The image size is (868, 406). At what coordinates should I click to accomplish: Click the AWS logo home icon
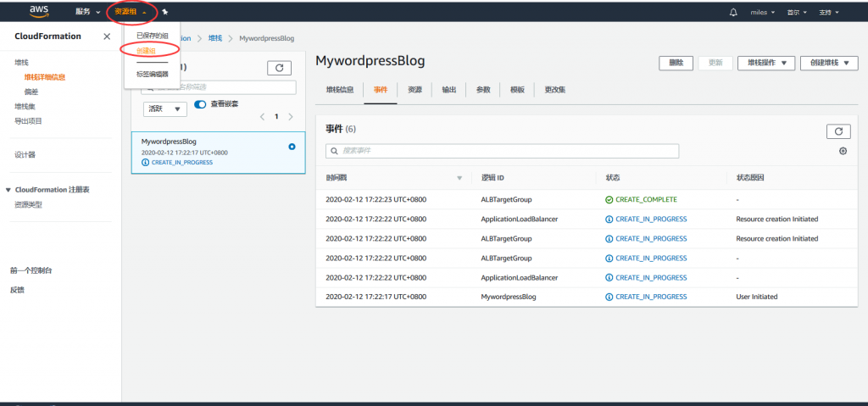(39, 11)
